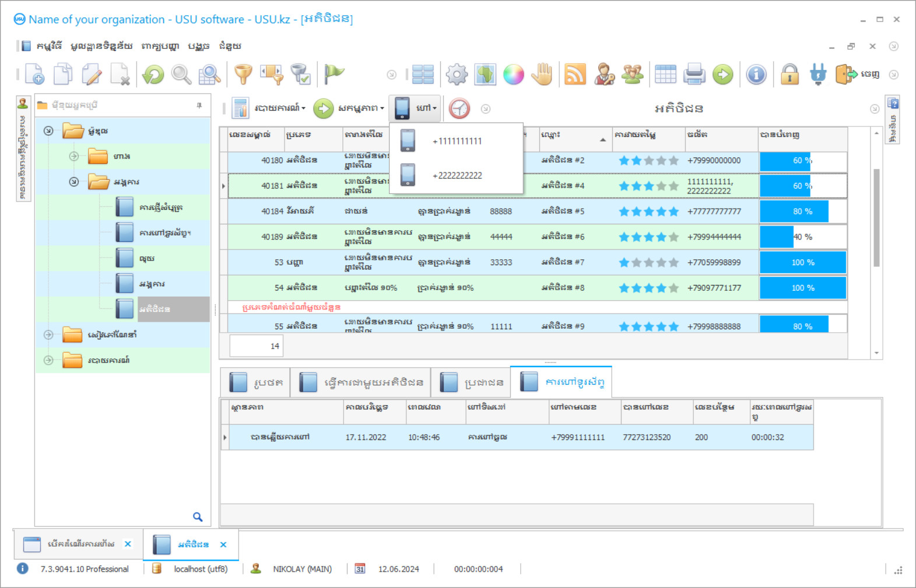The width and height of the screenshot is (916, 588).
Task: Select phone number +1111111111 from list
Action: [x=456, y=141]
